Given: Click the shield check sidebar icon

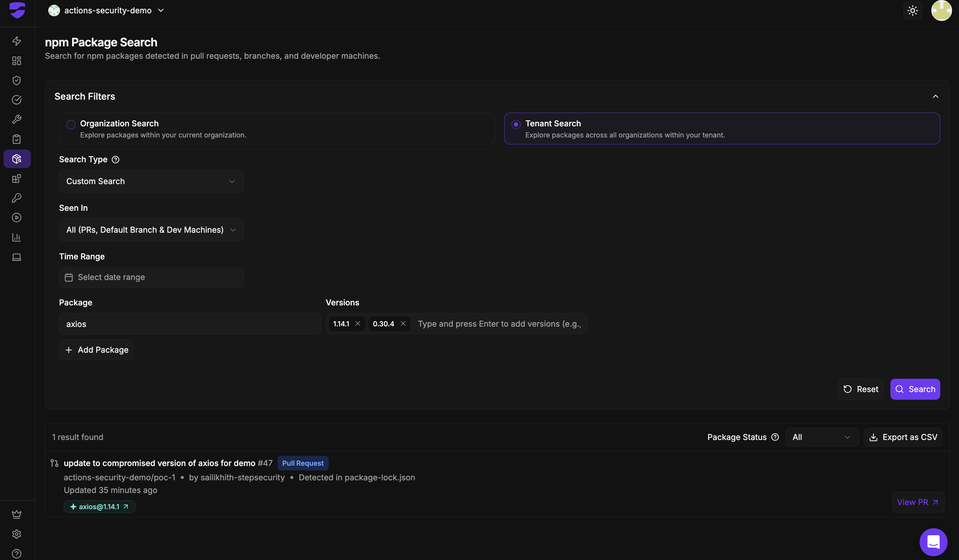Looking at the screenshot, I should click(17, 80).
